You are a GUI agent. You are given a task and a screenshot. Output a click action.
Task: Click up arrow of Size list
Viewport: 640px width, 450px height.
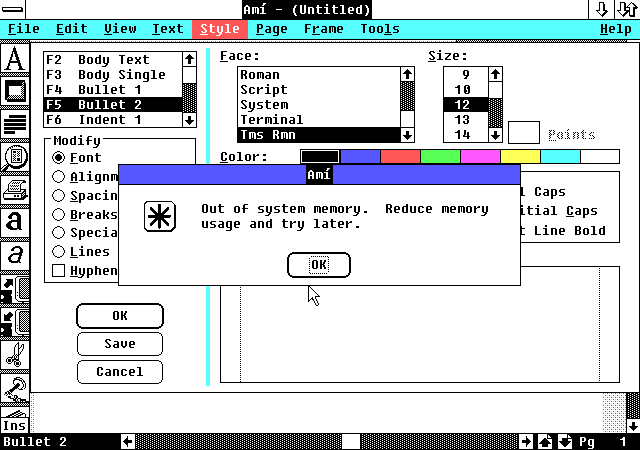tap(496, 74)
